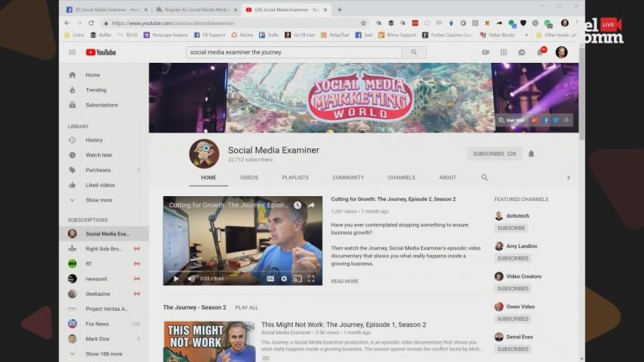Bookmark this page with the star

363,23
